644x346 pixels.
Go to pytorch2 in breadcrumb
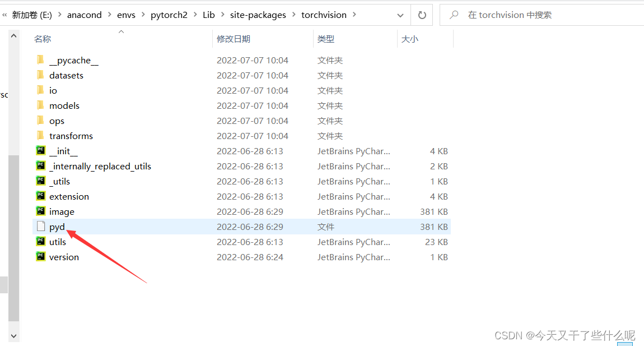[169, 15]
